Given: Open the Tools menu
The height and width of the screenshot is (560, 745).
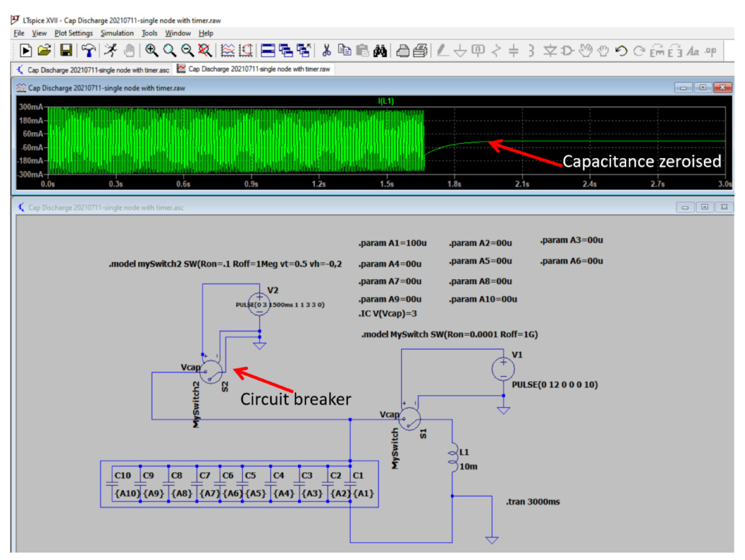Looking at the screenshot, I should 149,33.
